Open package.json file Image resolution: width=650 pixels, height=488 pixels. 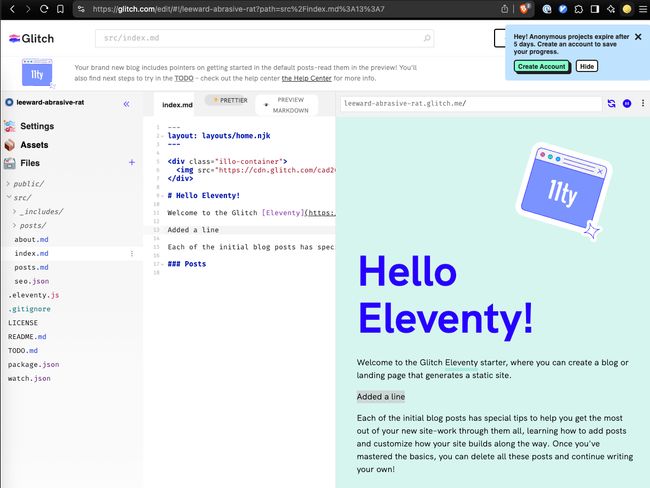[34, 364]
